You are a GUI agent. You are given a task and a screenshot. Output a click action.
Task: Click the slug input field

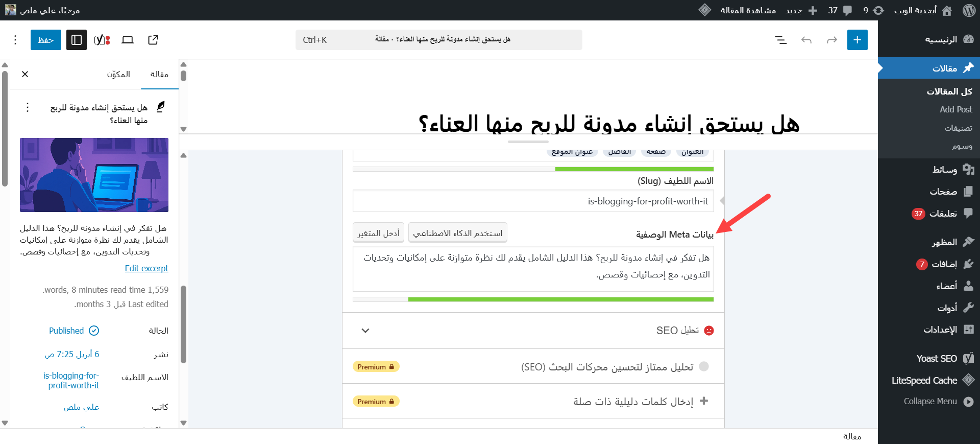pos(533,201)
